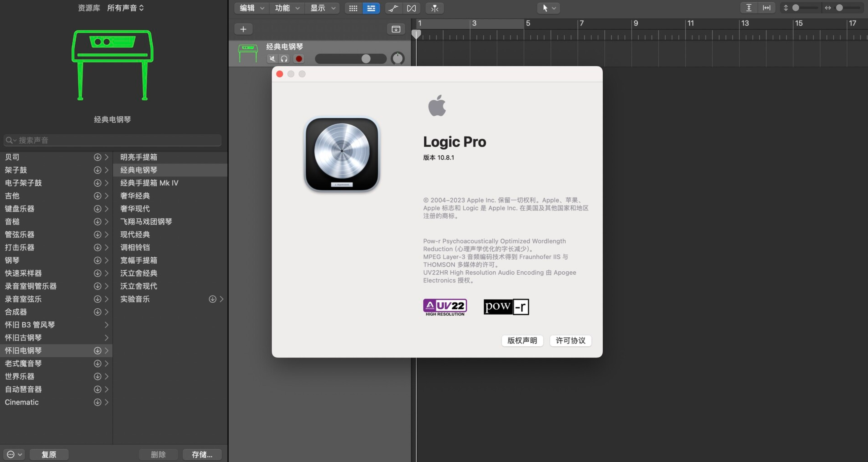The image size is (868, 462).
Task: Click the 存储... button
Action: pyautogui.click(x=202, y=455)
